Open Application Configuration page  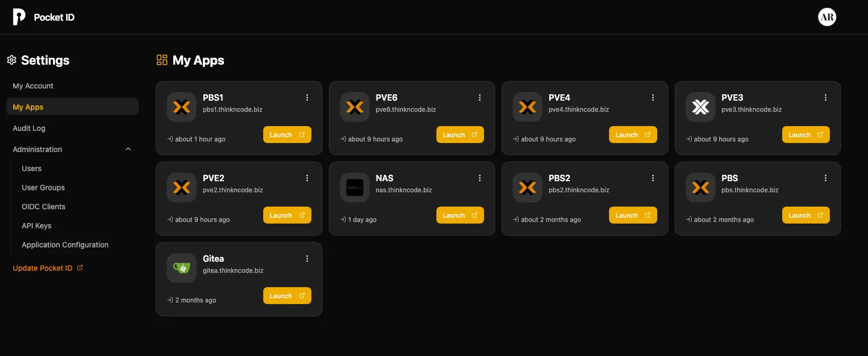click(x=65, y=245)
